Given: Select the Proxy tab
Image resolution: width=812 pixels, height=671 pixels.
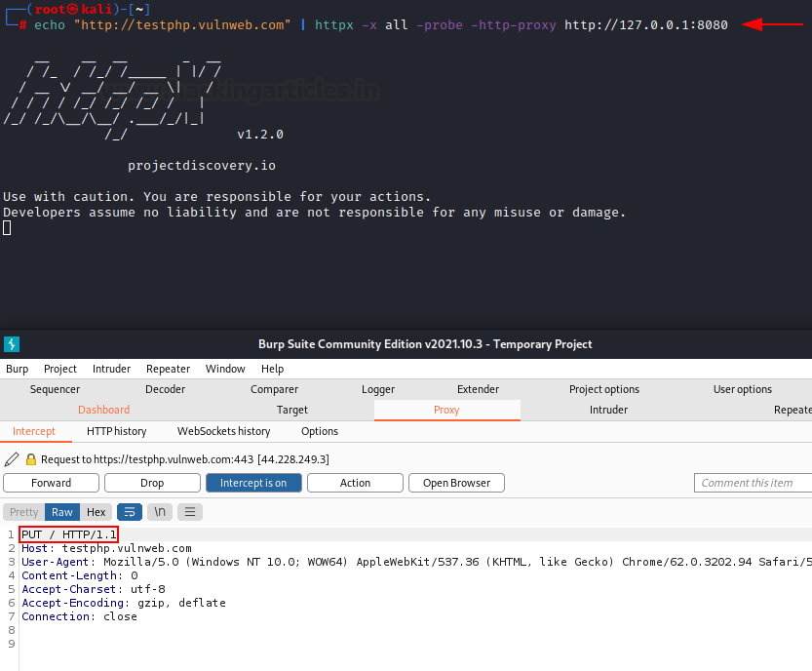Looking at the screenshot, I should [x=446, y=410].
